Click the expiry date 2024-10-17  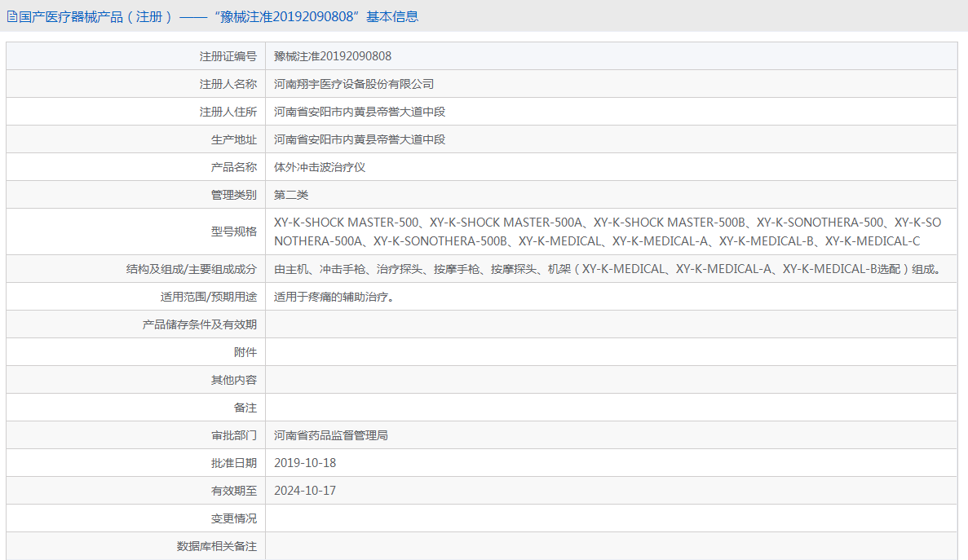click(305, 491)
